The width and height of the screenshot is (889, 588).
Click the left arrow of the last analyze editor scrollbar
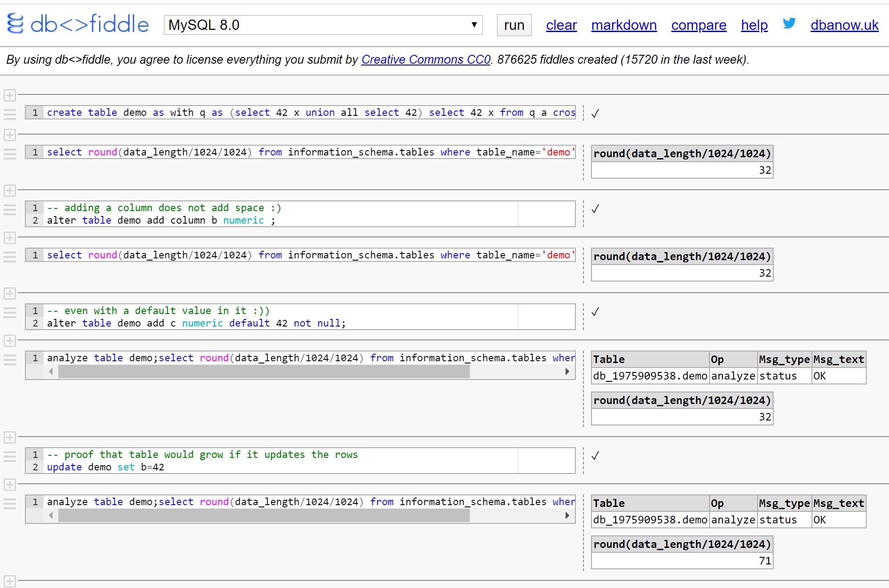pos(51,515)
